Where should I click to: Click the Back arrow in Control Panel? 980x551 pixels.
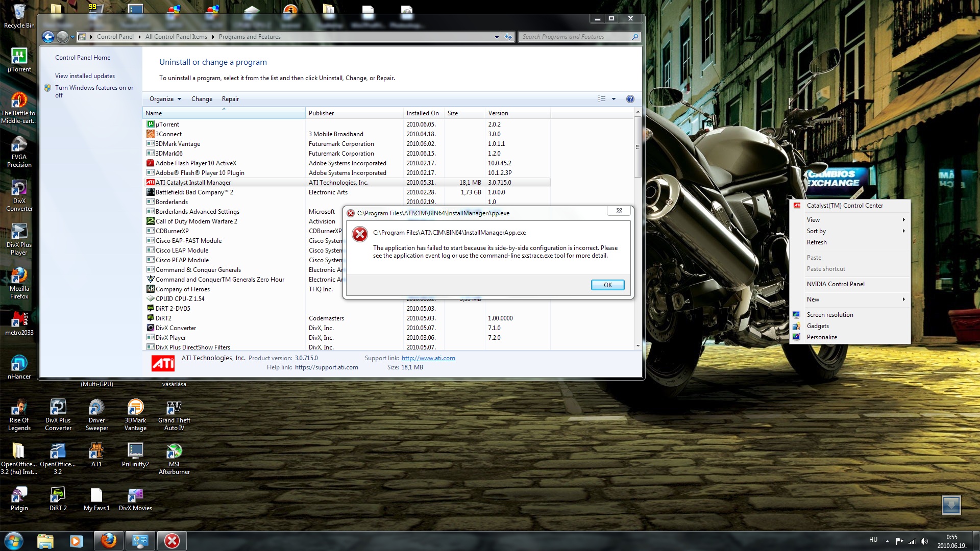(x=48, y=37)
